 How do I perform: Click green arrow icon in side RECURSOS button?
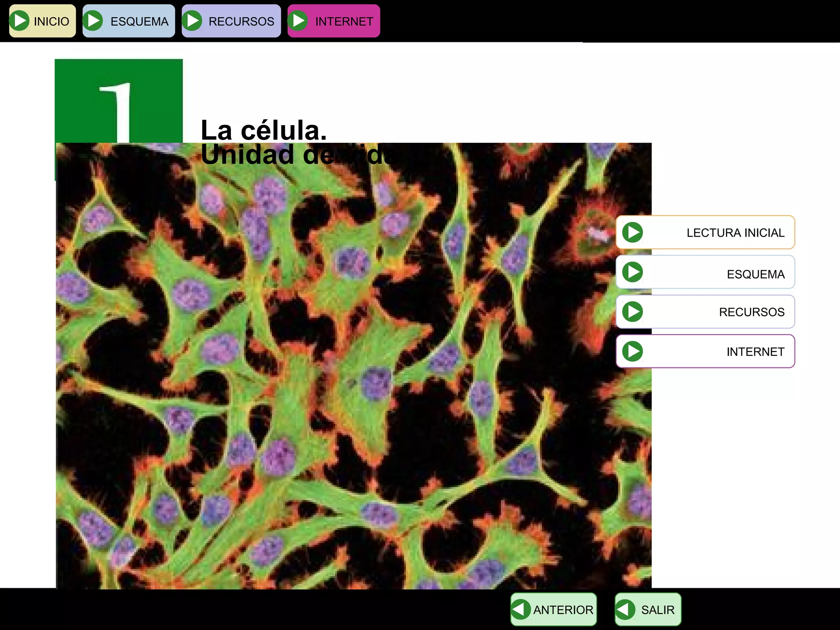[x=632, y=312]
